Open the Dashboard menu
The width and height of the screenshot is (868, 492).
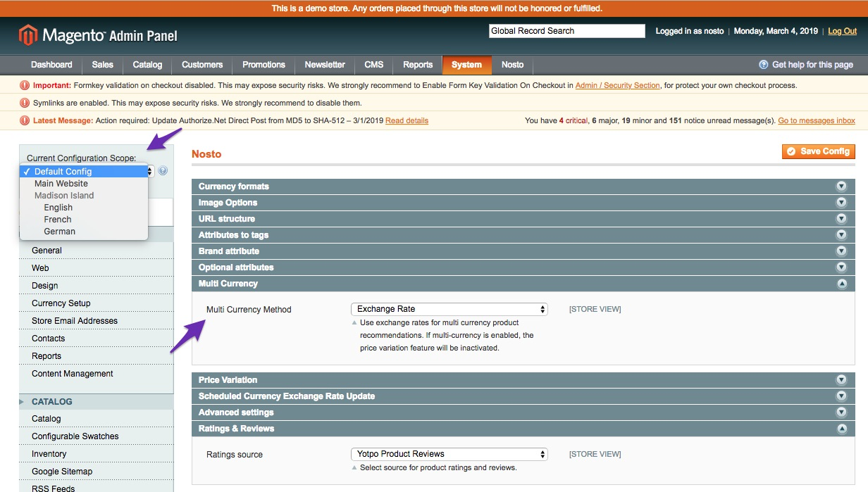[51, 65]
